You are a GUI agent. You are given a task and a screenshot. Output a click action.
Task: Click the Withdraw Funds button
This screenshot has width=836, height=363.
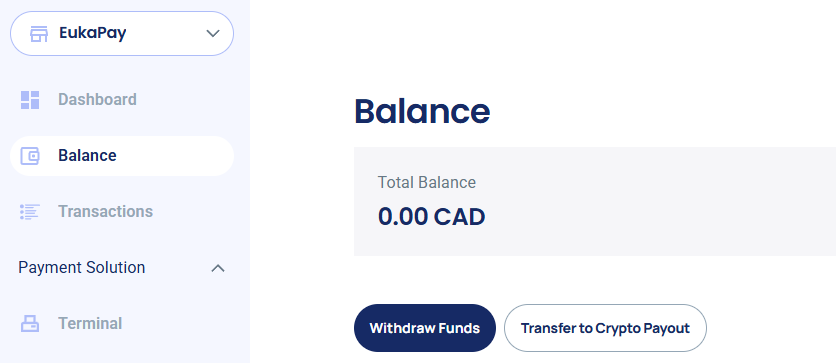tap(424, 328)
